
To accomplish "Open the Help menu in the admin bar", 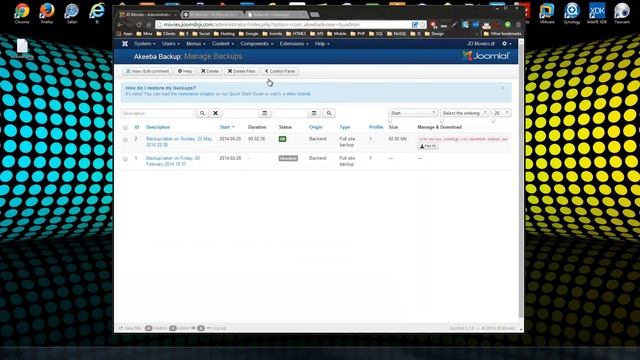I will pyautogui.click(x=322, y=44).
